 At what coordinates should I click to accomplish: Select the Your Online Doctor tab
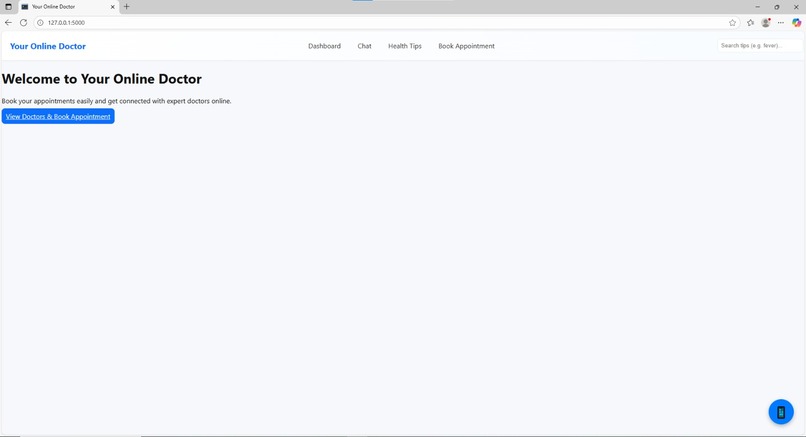tap(68, 7)
